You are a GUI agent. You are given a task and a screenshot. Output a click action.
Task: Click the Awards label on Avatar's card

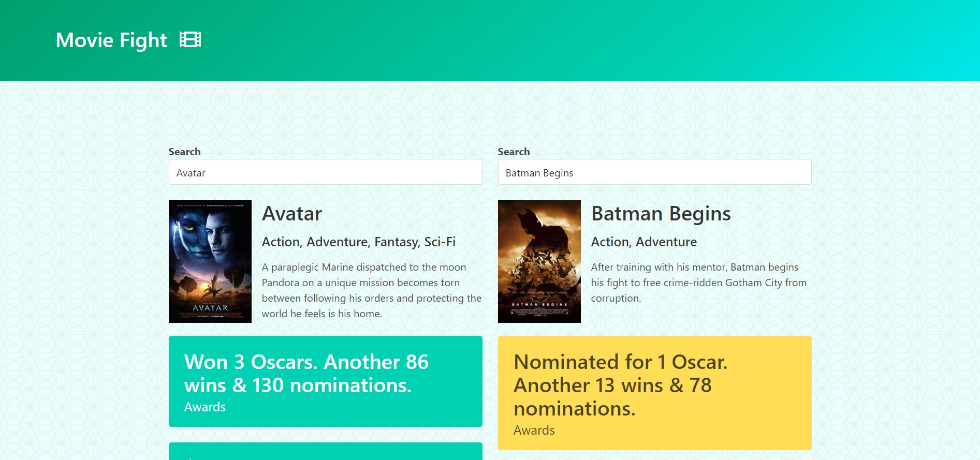tap(204, 407)
